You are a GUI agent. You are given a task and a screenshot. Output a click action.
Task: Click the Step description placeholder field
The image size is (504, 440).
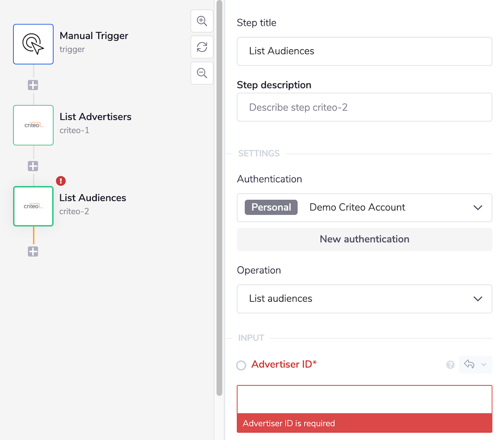364,107
